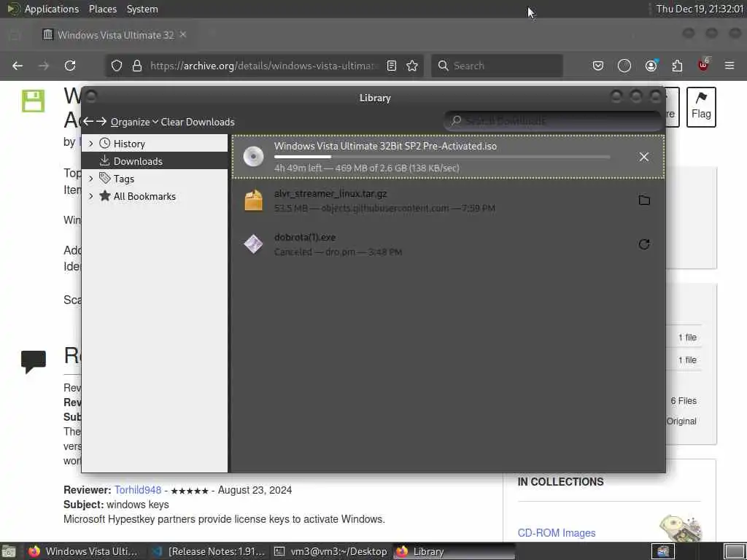Flag this archive.org item

point(701,106)
